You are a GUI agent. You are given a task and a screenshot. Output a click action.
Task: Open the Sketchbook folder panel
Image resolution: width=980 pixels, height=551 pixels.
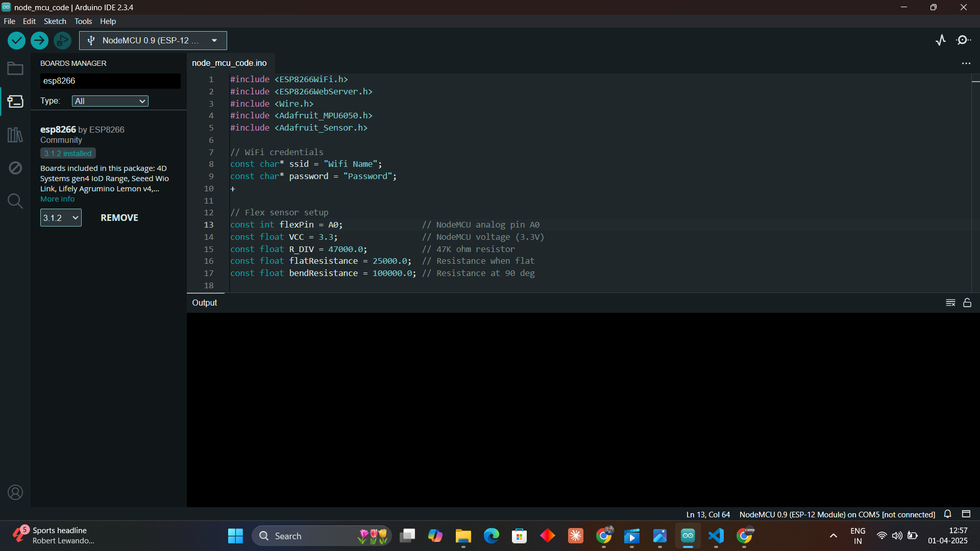15,68
